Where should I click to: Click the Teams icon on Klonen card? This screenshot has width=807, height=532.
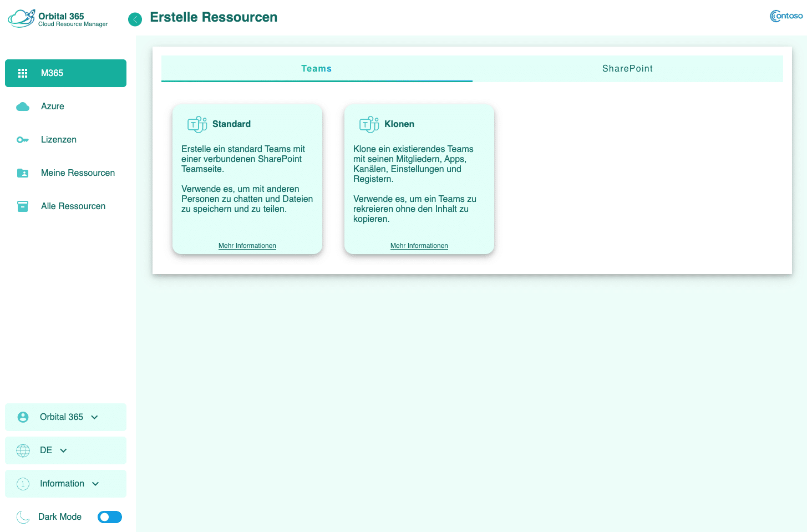[x=369, y=124]
